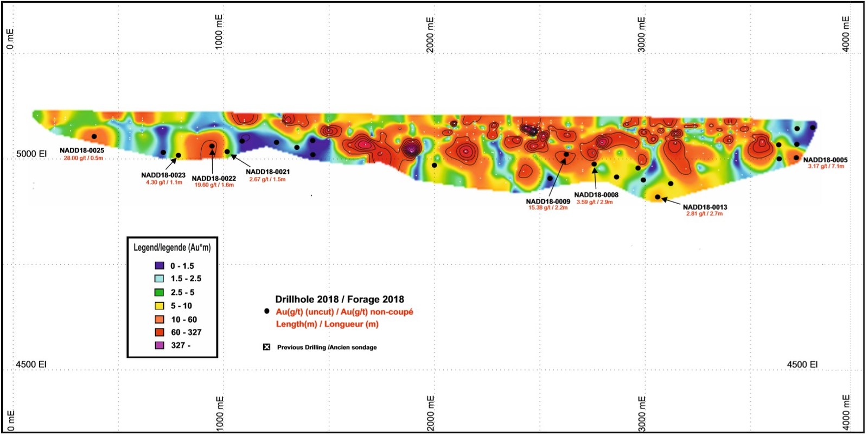Click the top 2000 mE axis label
This screenshot has height=435, width=868.
(x=430, y=35)
